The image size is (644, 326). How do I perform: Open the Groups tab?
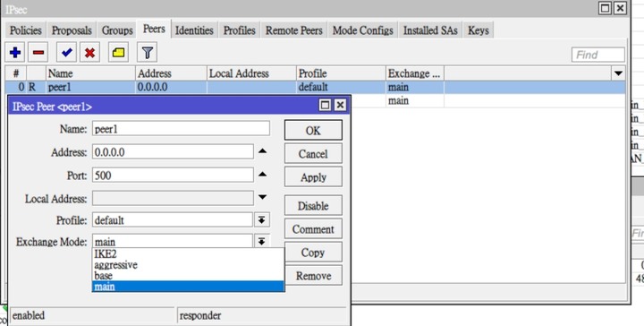click(117, 30)
